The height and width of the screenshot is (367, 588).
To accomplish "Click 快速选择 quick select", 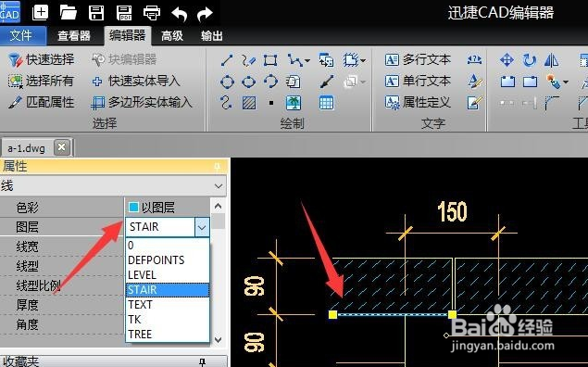I will coord(42,59).
